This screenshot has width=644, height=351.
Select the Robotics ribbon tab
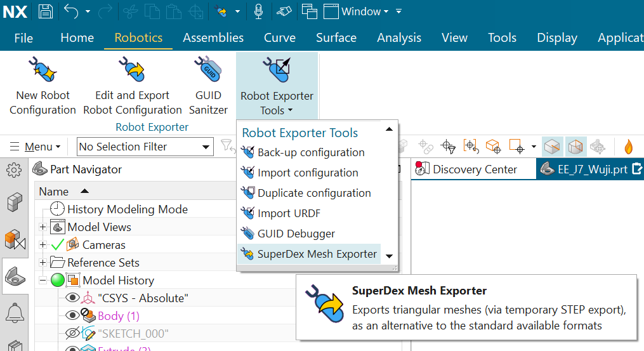138,38
